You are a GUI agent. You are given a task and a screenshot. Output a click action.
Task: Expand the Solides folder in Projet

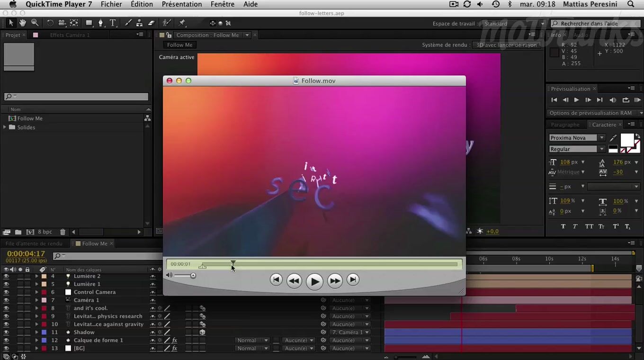click(x=5, y=127)
